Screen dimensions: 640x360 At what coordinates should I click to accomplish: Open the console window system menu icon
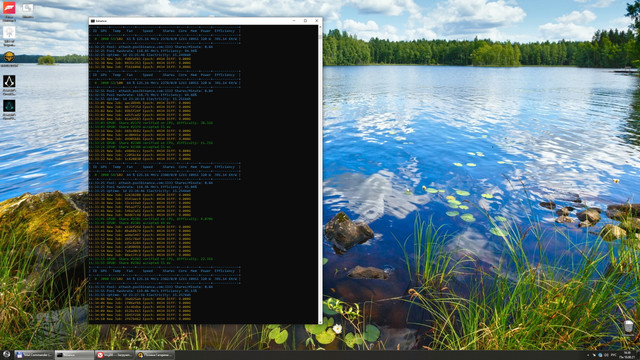coord(93,21)
